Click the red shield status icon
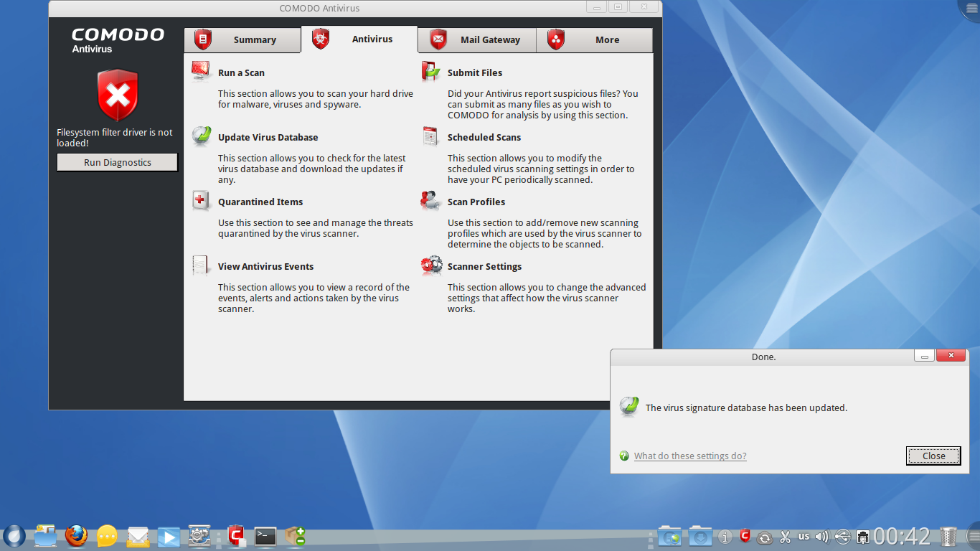The image size is (980, 551). coord(118,95)
